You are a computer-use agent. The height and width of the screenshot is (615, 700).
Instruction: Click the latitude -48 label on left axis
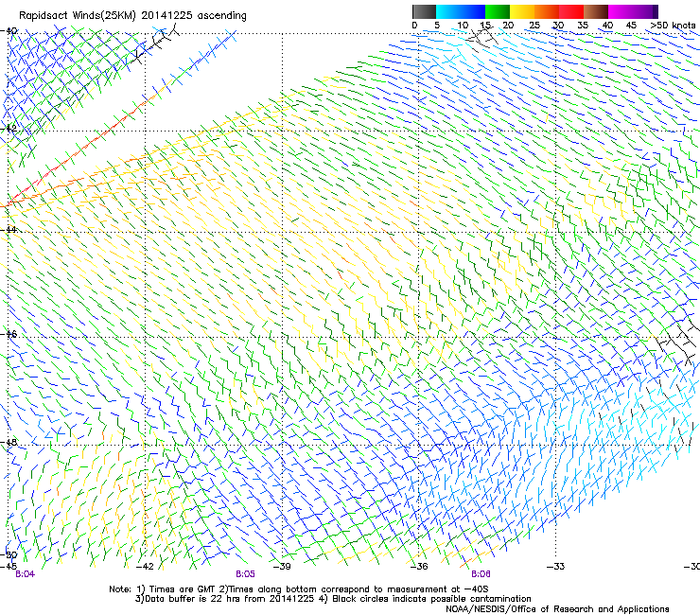tap(9, 442)
